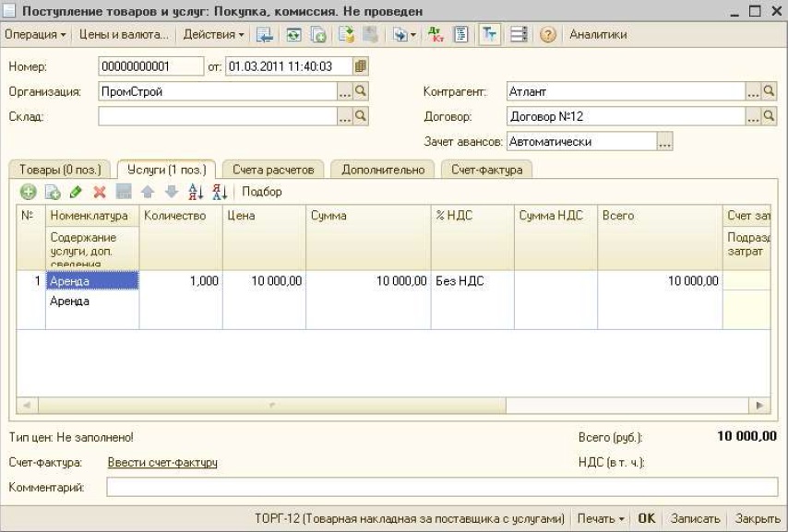Search Контрагент with the magnifier icon
Viewport: 788px width, 532px height.
(x=771, y=91)
